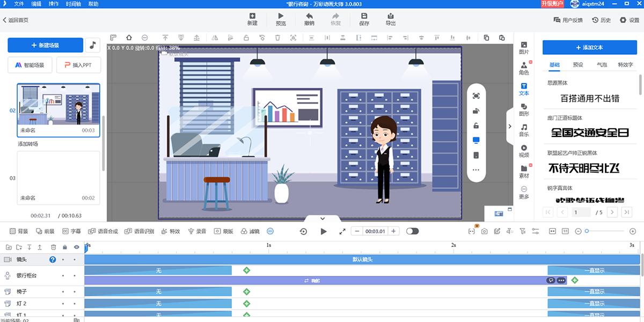Screen dimensions: 644x322
Task: Toggle visibility of all timeline layers
Action: 76,247
